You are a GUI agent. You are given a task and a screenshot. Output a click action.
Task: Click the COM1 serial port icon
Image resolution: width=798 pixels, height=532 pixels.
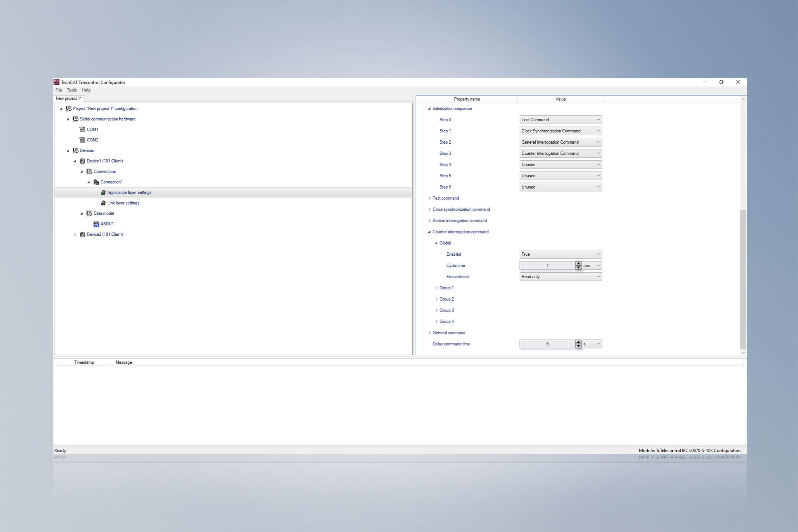tap(82, 129)
